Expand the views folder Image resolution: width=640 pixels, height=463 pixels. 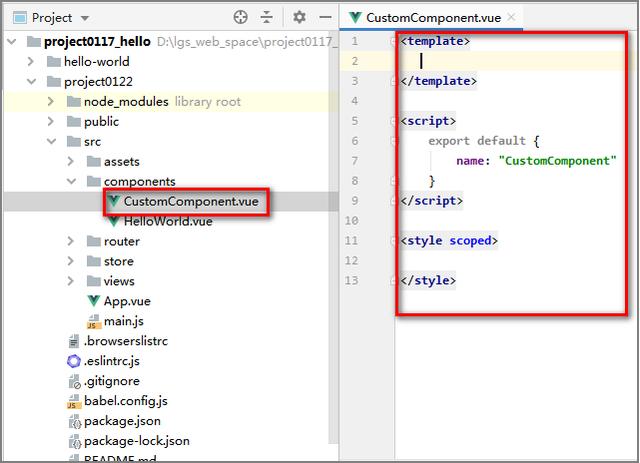click(x=71, y=281)
